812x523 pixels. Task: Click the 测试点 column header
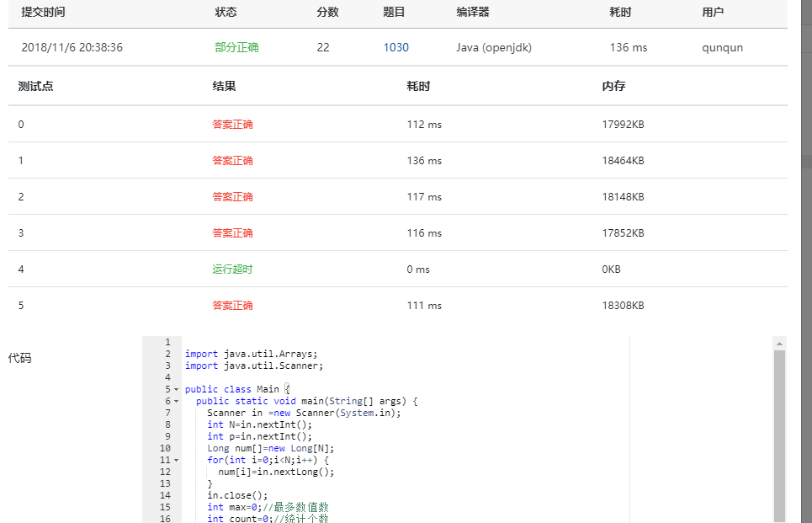tap(35, 86)
